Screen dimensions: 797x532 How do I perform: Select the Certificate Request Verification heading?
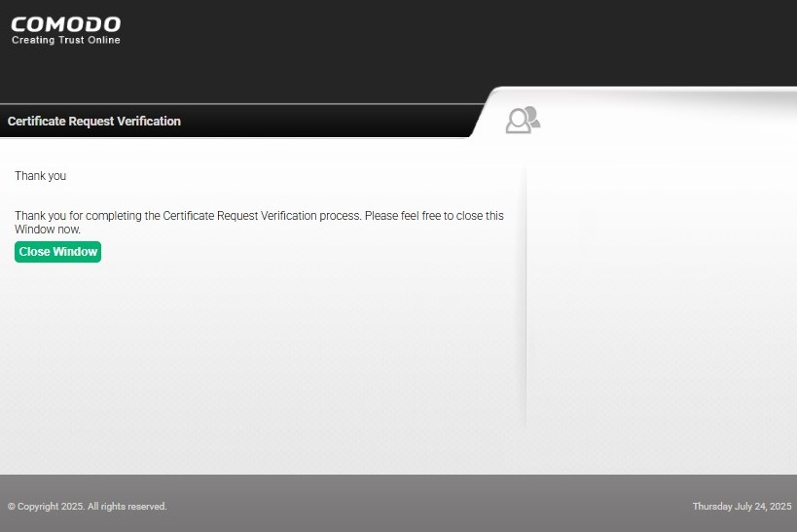94,121
